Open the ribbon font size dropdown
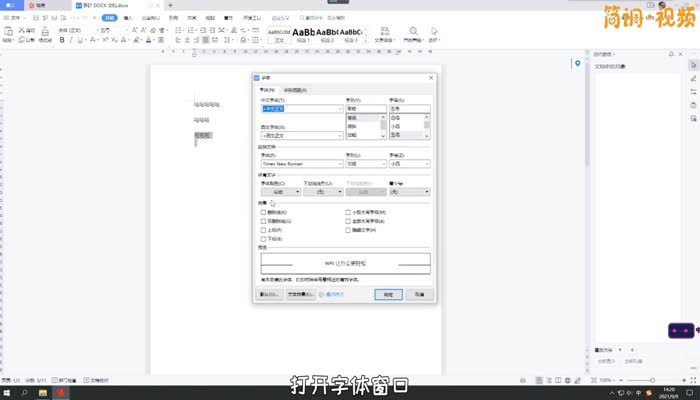This screenshot has width=700, height=400. pyautogui.click(x=126, y=30)
